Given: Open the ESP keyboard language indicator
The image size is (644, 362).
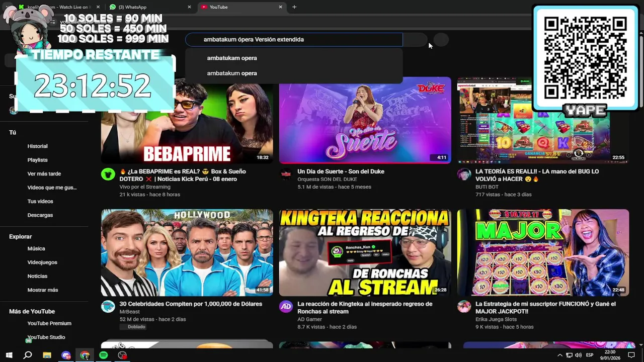Looking at the screenshot, I should [590, 355].
